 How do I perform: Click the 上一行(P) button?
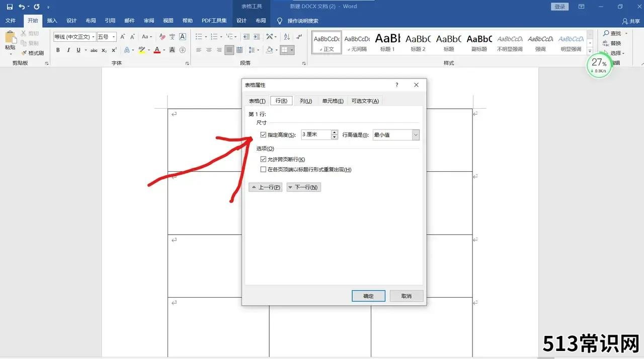pos(266,187)
